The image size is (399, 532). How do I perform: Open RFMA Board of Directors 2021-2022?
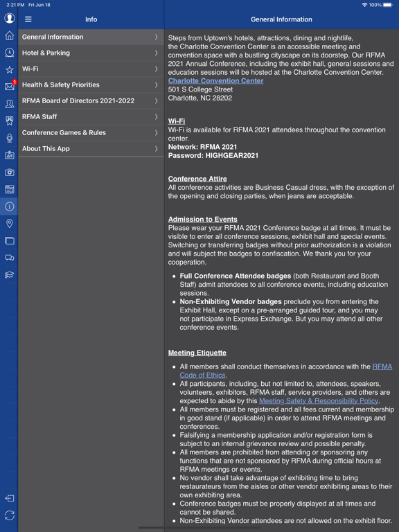click(91, 100)
